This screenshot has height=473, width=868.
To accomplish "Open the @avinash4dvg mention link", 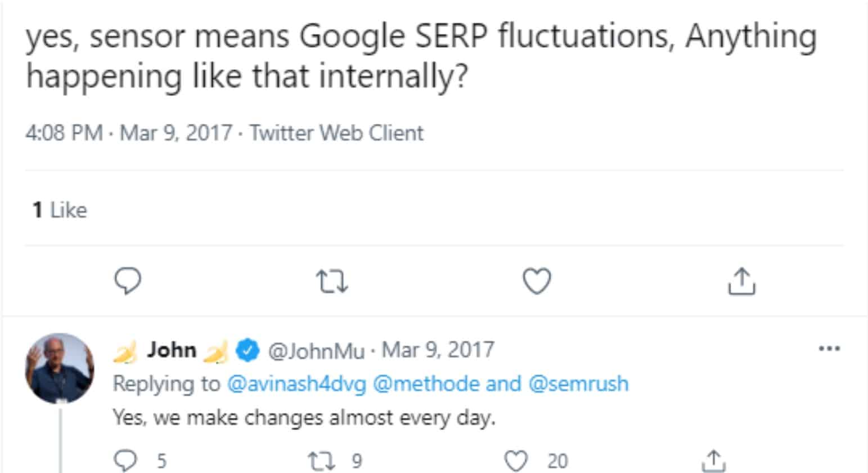I will point(296,384).
